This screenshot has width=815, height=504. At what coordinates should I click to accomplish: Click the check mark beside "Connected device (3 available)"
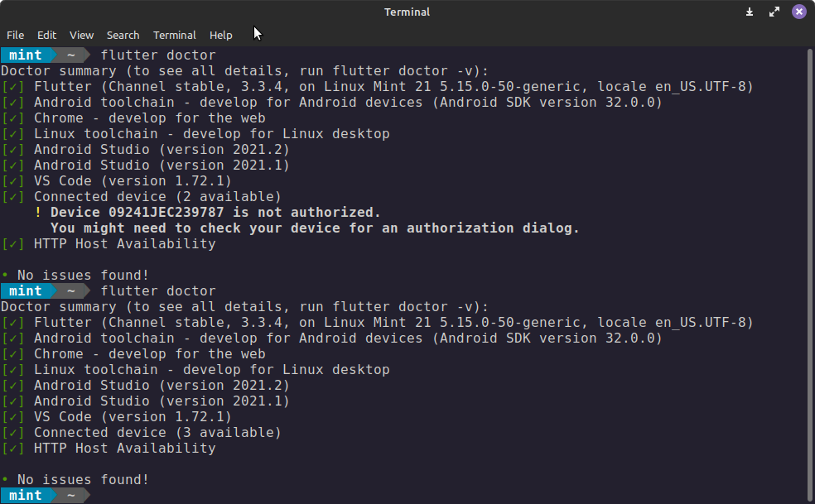pyautogui.click(x=13, y=433)
